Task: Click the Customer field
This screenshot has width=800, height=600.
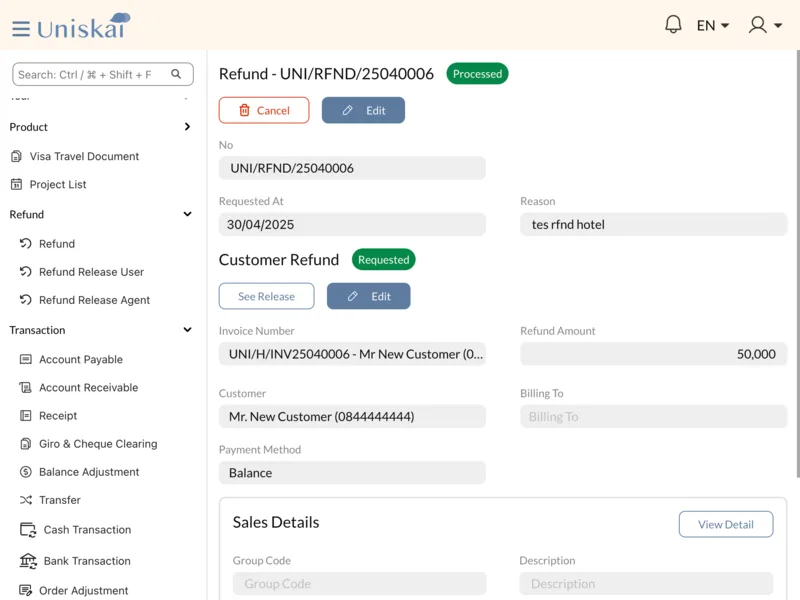Action: [352, 416]
